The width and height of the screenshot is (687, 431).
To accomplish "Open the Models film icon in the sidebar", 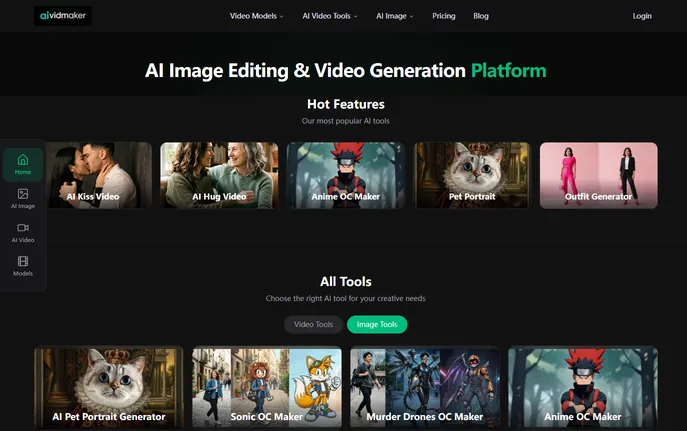I will (23, 266).
